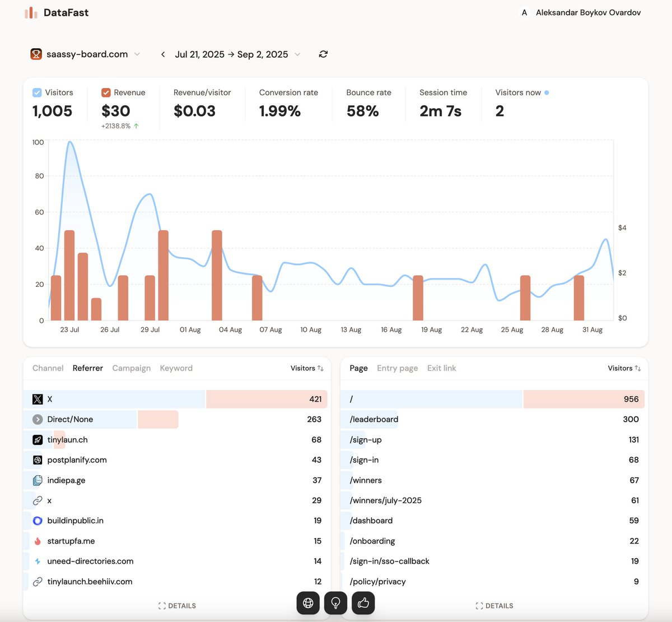Select the /policy/privacy page row

493,582
